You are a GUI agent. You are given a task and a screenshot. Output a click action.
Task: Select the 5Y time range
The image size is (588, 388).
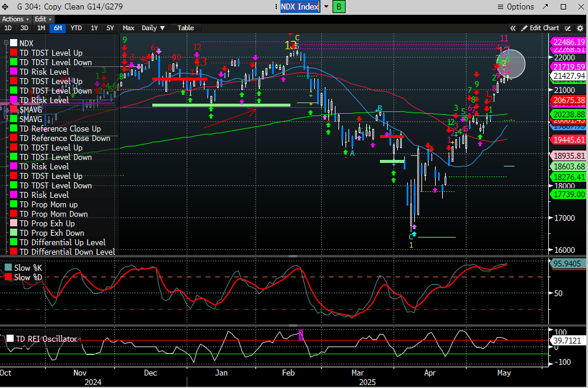(x=110, y=28)
